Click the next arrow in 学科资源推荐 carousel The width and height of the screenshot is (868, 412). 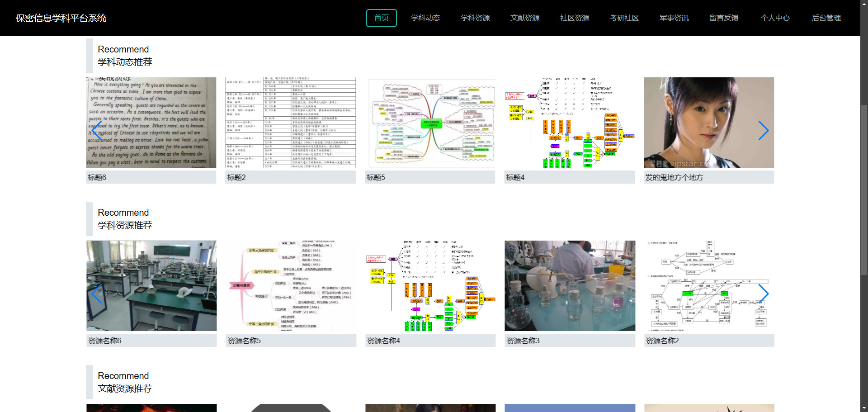[x=763, y=294]
